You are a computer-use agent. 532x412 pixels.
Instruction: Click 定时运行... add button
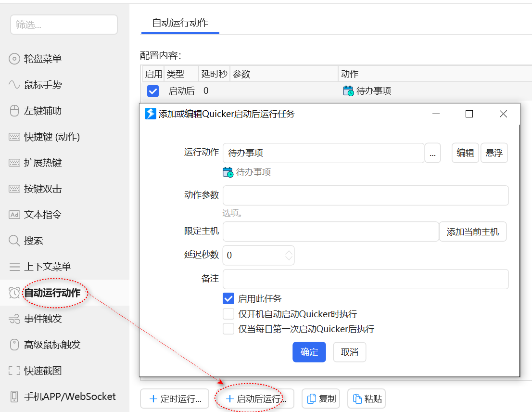pos(175,399)
